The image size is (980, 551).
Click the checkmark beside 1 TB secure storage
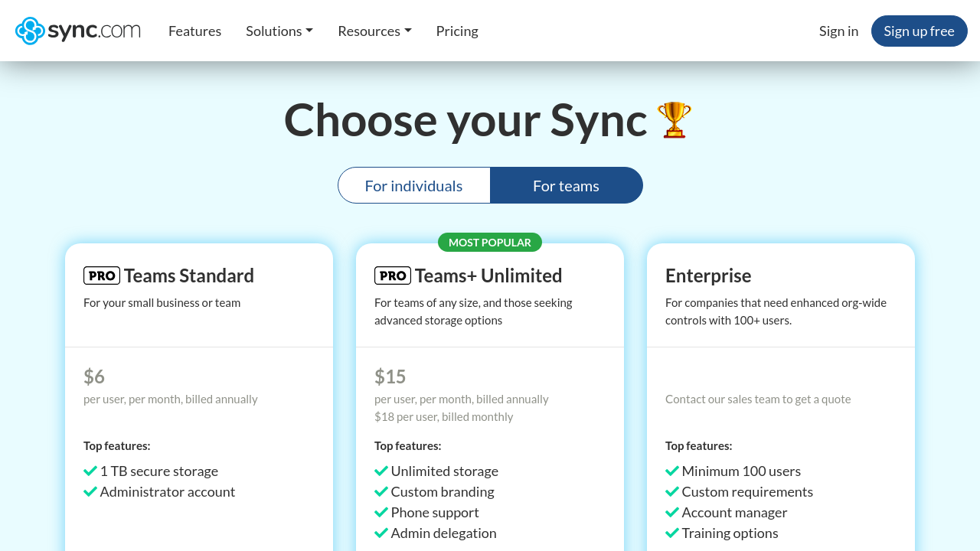90,471
